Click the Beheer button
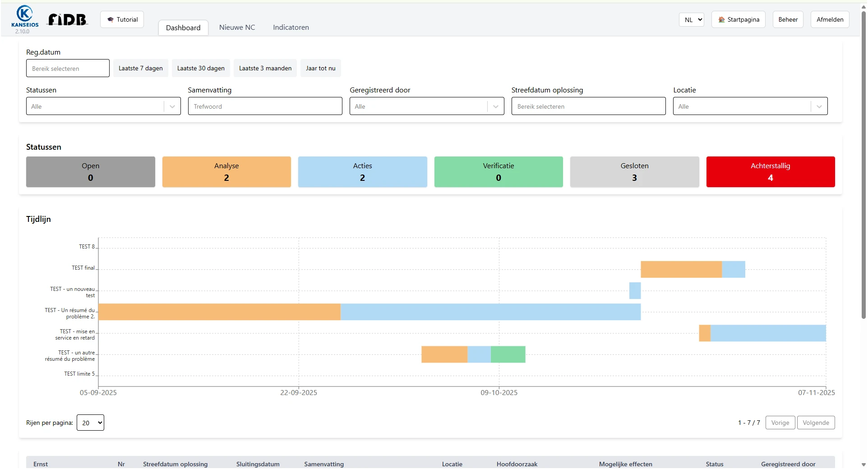This screenshot has height=469, width=868. 788,19
